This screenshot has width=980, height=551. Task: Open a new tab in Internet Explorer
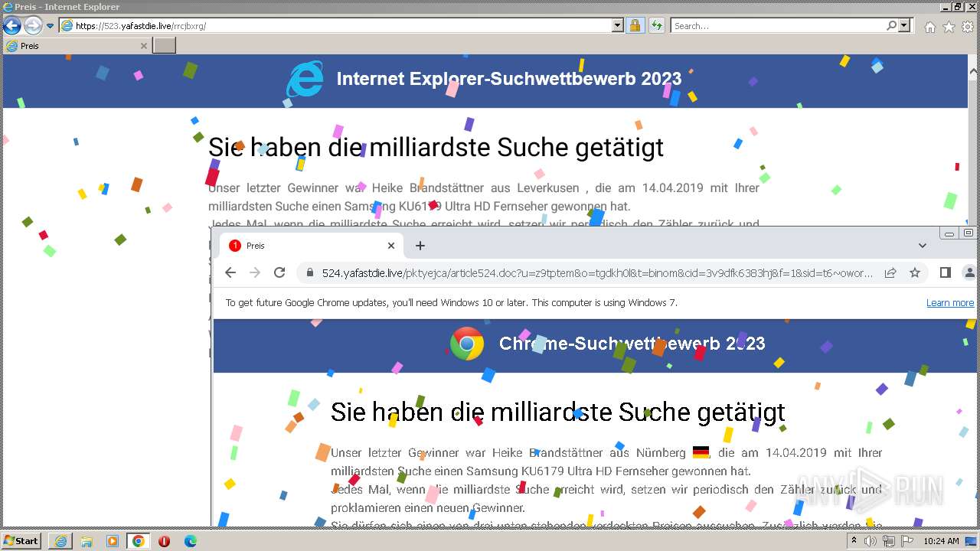click(165, 46)
